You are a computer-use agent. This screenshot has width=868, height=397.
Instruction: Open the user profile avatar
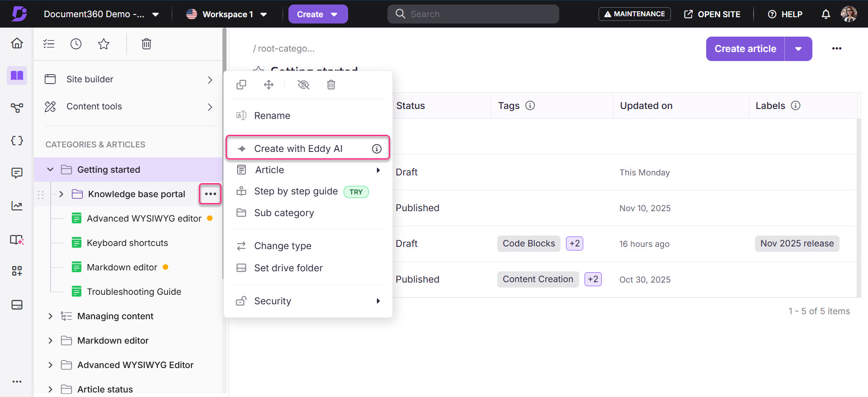(849, 14)
